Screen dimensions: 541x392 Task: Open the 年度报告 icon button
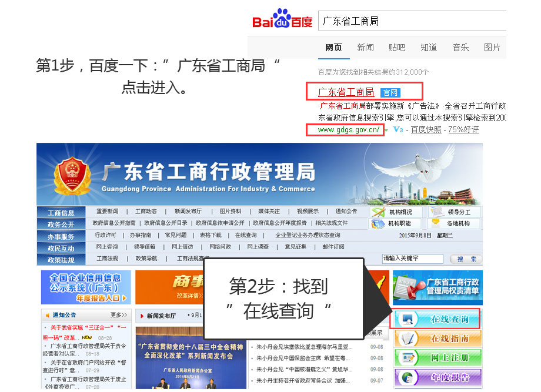click(x=436, y=377)
